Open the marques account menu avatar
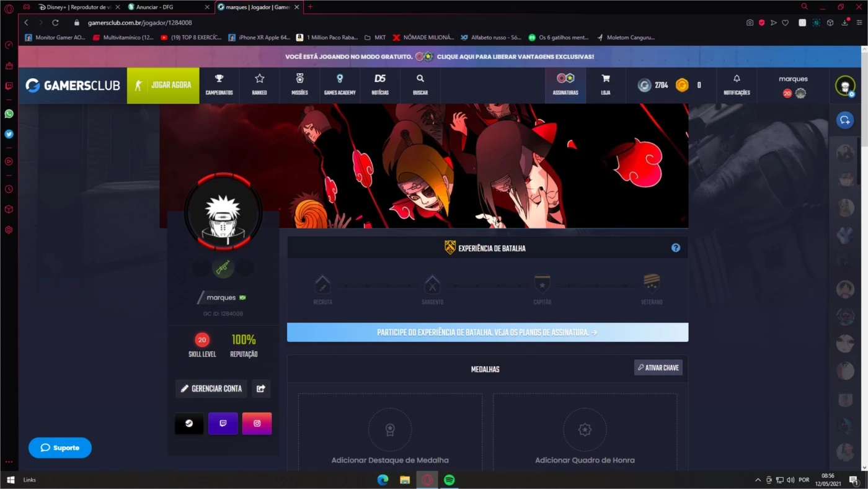This screenshot has width=868, height=489. 845,86
